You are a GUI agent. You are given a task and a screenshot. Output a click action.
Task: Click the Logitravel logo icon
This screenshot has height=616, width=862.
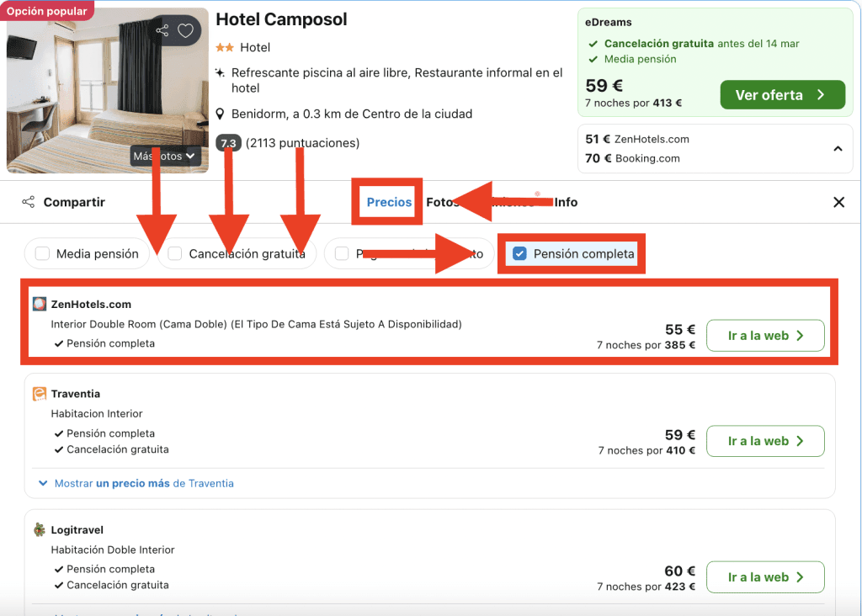(x=39, y=530)
